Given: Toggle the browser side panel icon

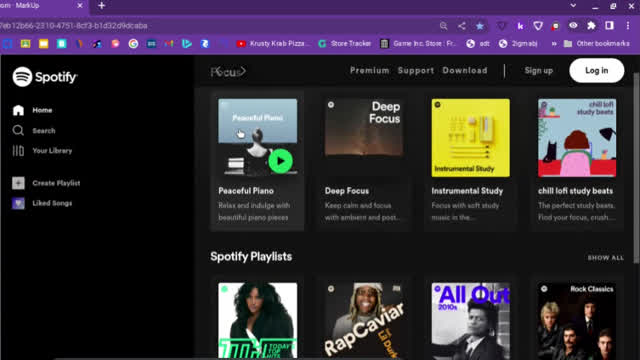Looking at the screenshot, I should (x=609, y=26).
